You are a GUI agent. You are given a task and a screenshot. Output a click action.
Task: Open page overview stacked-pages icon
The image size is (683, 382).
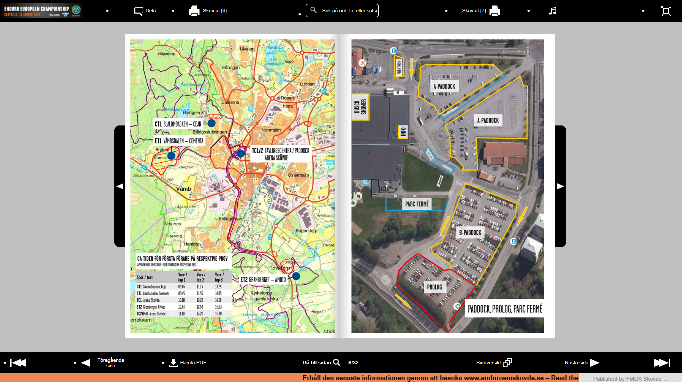(x=507, y=362)
